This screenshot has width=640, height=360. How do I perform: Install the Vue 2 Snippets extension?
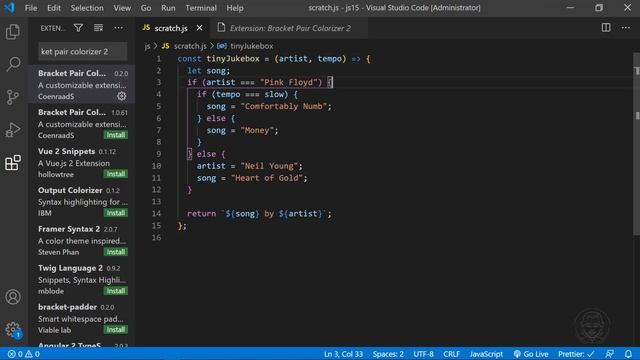tap(116, 174)
